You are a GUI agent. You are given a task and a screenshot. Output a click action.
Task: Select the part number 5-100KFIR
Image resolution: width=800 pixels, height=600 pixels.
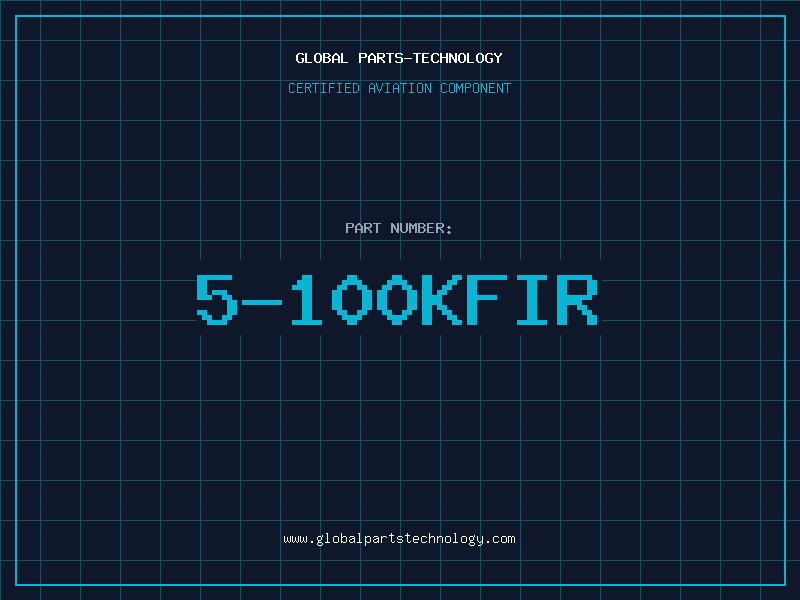point(397,299)
